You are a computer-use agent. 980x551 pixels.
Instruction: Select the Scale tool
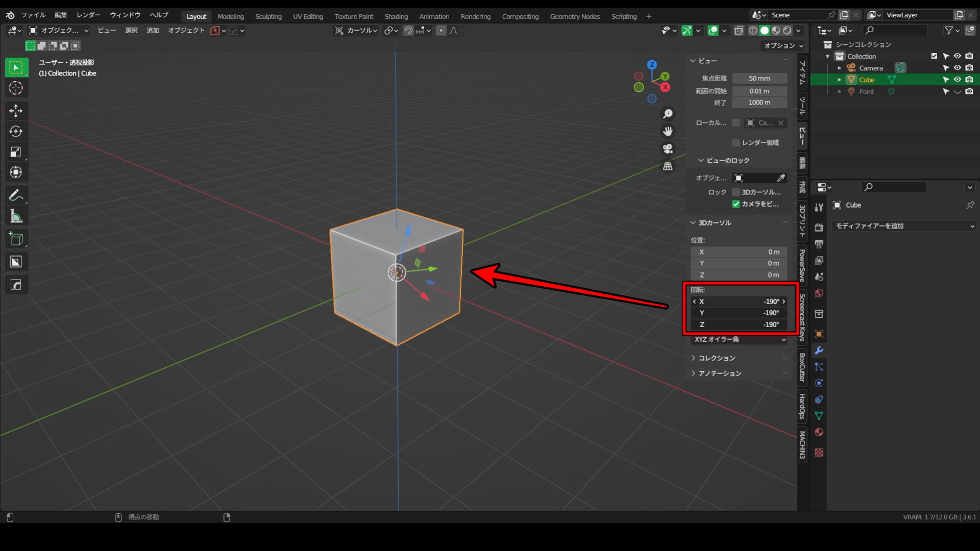16,152
